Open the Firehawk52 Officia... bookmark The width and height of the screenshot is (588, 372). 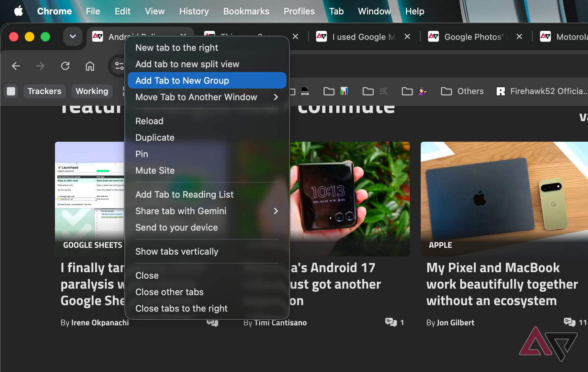[x=542, y=91]
